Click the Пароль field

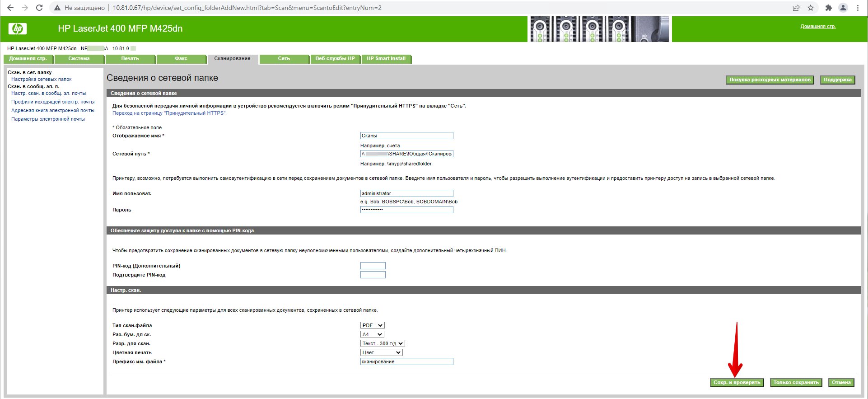click(406, 210)
